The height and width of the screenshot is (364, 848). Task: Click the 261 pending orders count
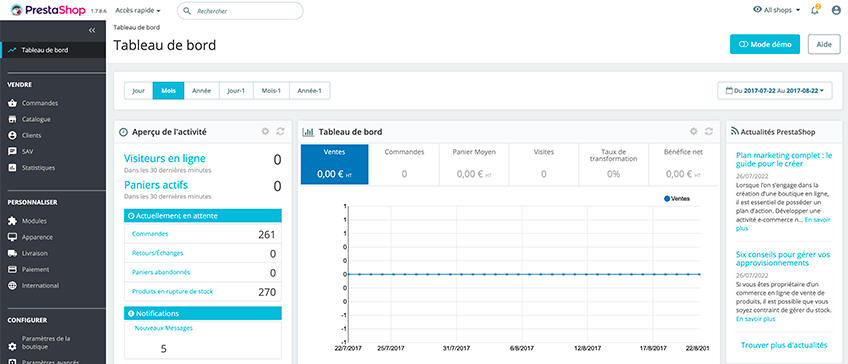click(267, 235)
